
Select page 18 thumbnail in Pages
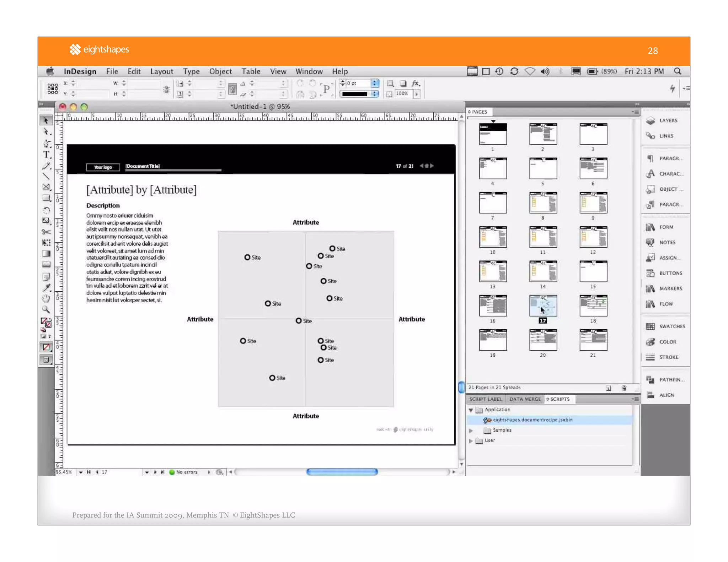(x=593, y=306)
